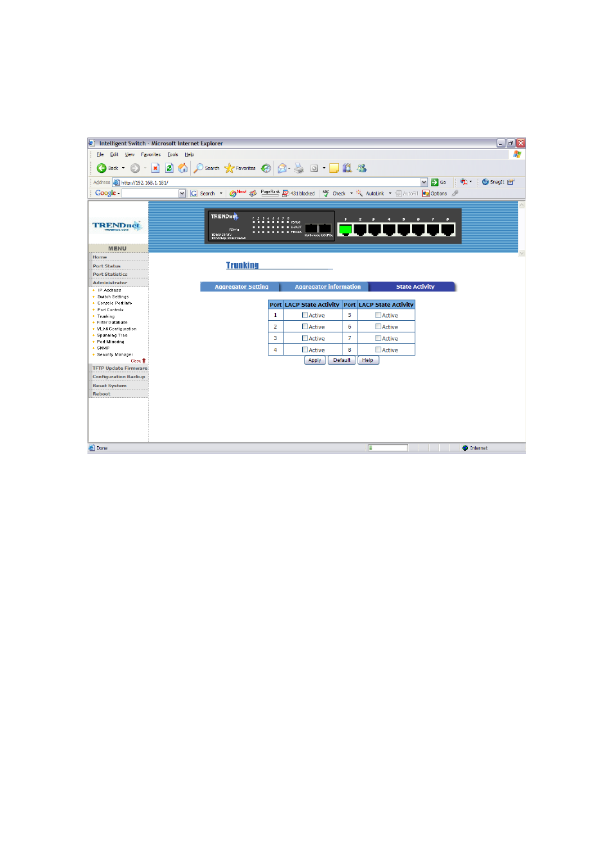Image resolution: width=614 pixels, height=868 pixels.
Task: Click the Search magnifier toolbar icon
Action: pos(199,168)
